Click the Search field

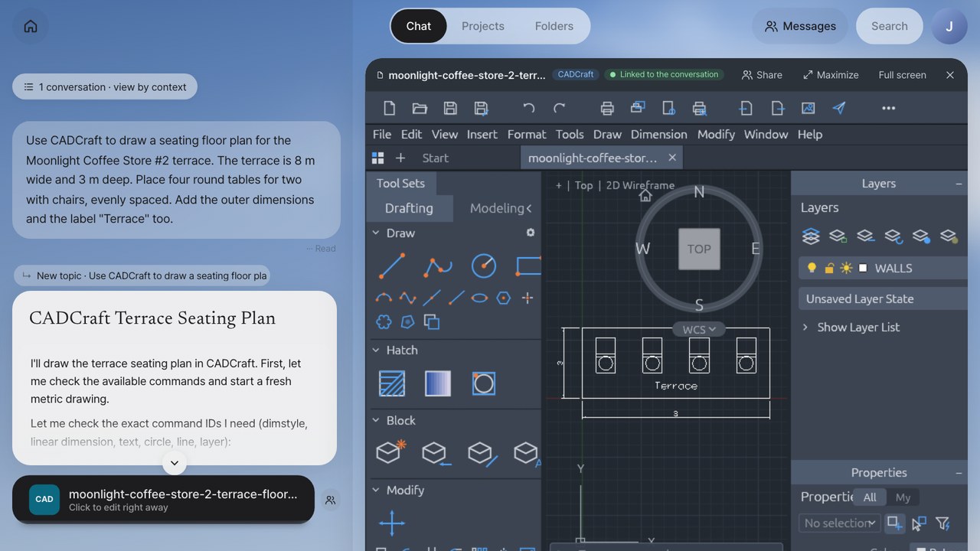pos(889,26)
